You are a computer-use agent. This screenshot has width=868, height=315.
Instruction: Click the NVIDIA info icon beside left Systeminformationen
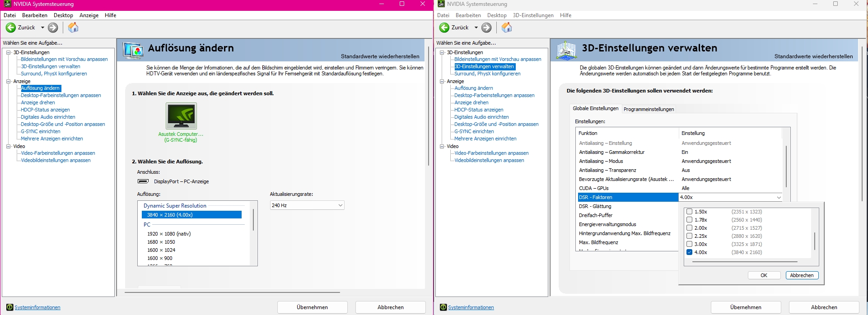point(10,307)
